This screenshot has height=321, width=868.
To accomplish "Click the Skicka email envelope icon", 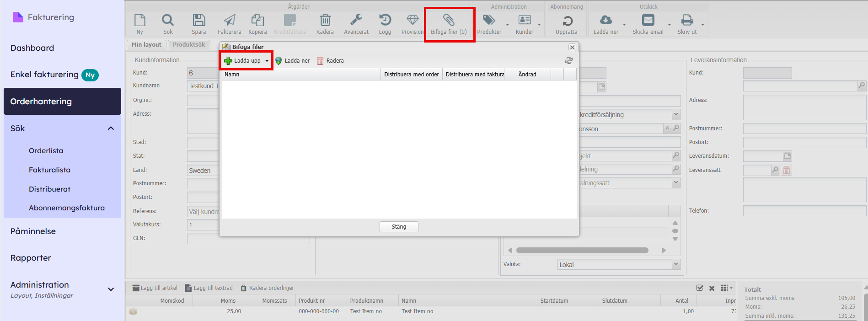I will click(x=648, y=20).
